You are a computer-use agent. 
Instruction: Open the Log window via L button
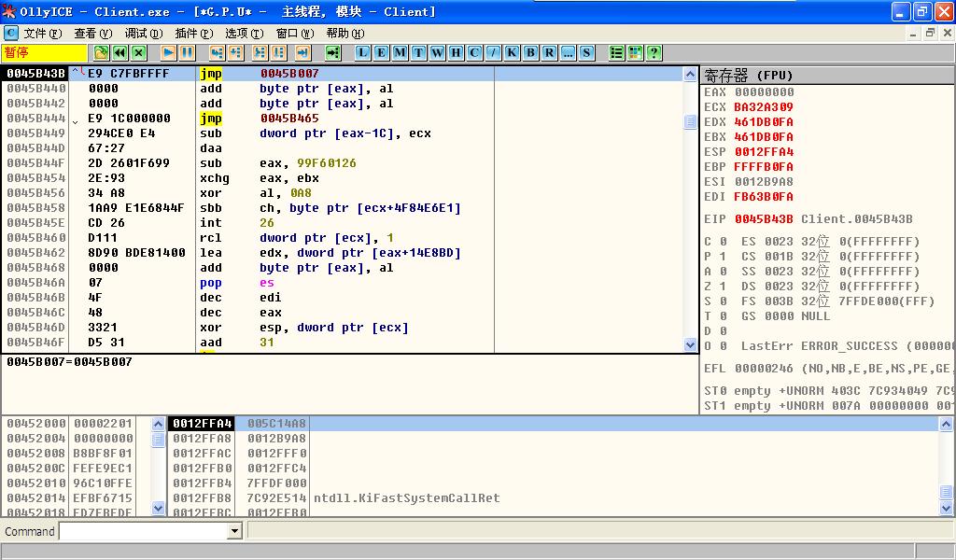click(x=363, y=52)
